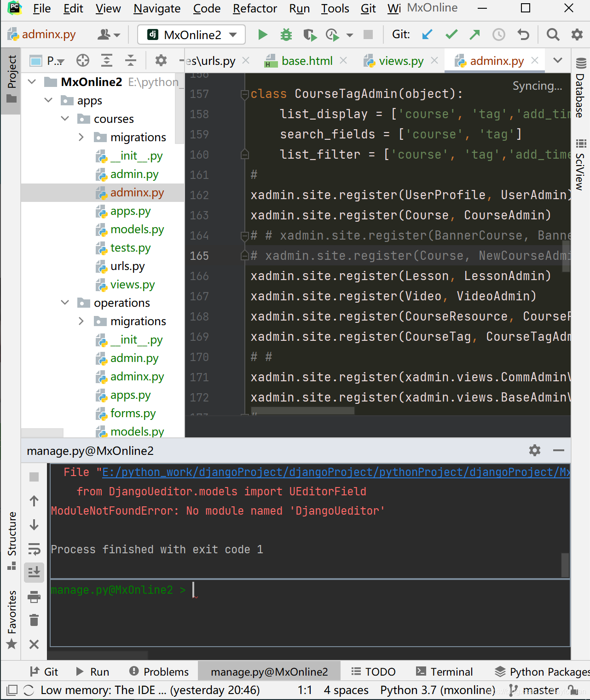Clear console output with trash icon

coord(34,620)
